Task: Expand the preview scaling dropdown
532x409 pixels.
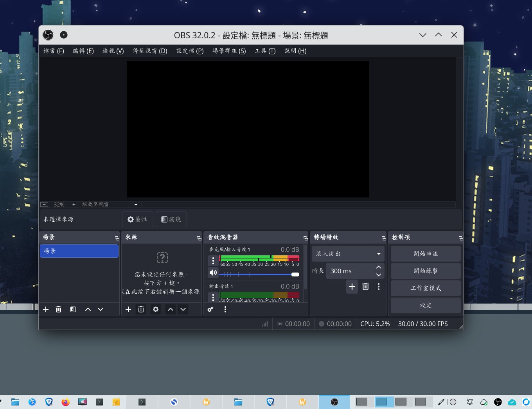Action: coord(136,204)
